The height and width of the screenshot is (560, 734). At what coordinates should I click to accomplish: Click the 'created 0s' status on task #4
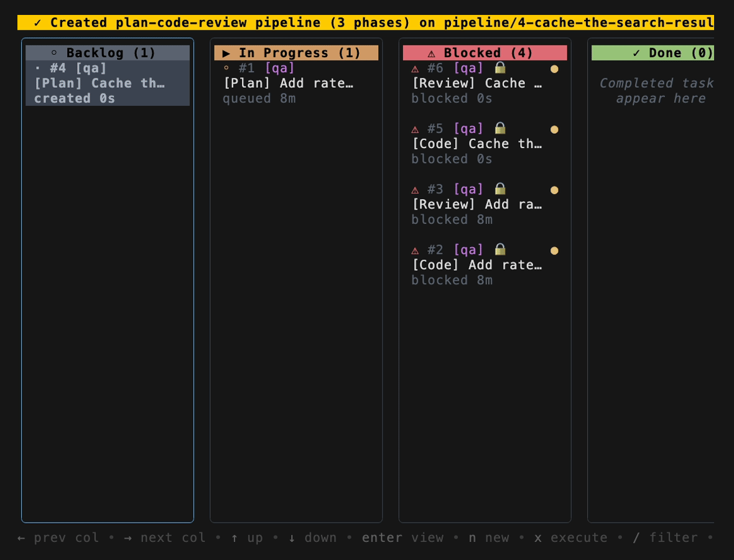75,98
